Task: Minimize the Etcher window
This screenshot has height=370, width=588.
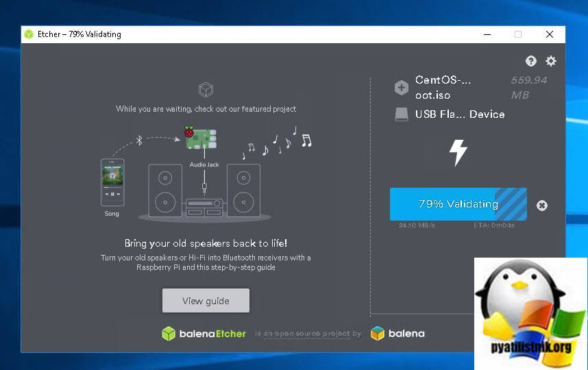Action: [x=486, y=34]
